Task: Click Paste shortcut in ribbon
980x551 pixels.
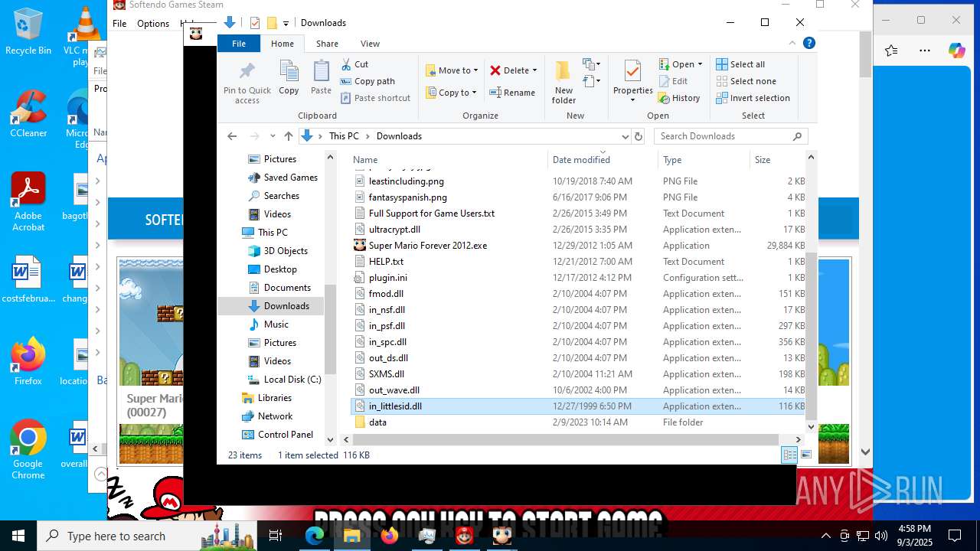Action: [x=375, y=98]
